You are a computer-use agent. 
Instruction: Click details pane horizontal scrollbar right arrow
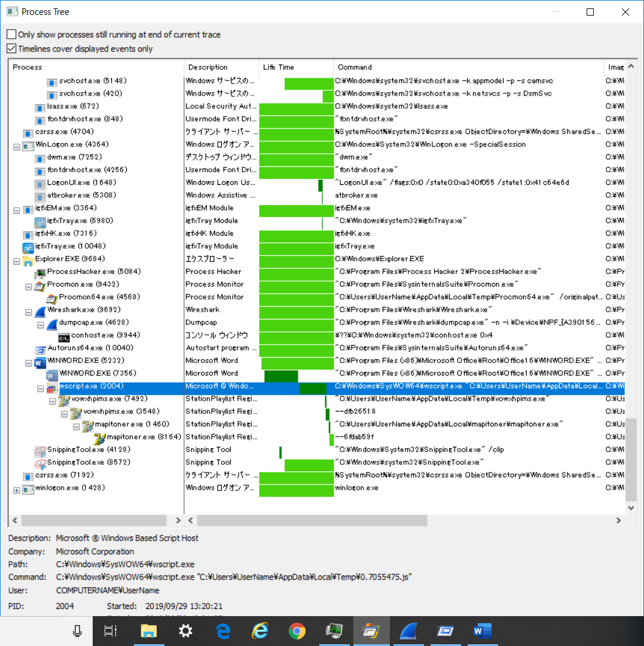click(618, 520)
